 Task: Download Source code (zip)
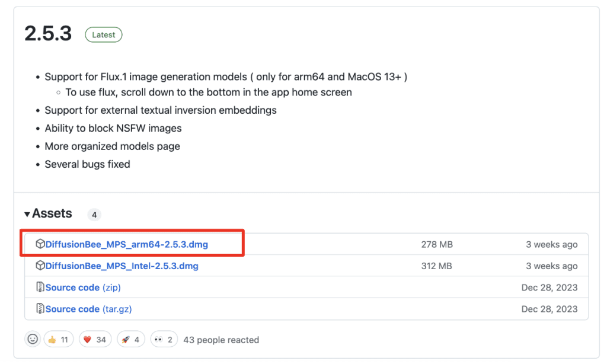pyautogui.click(x=83, y=288)
